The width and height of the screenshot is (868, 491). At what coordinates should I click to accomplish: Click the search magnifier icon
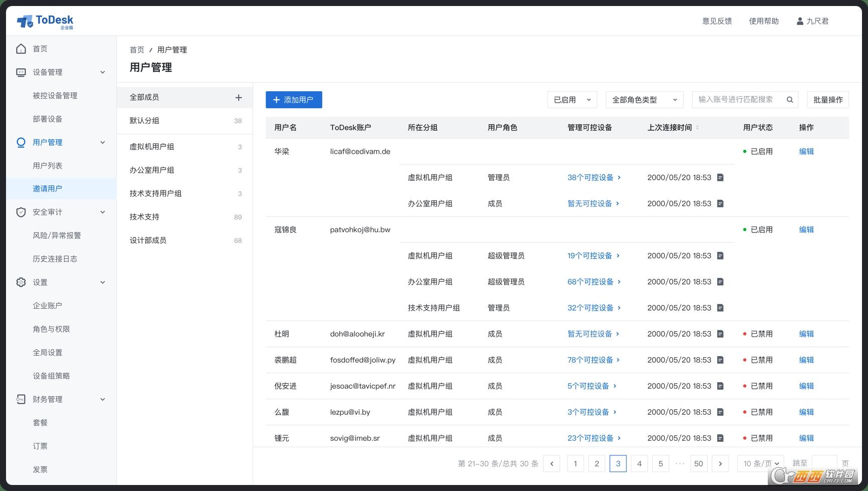(790, 100)
